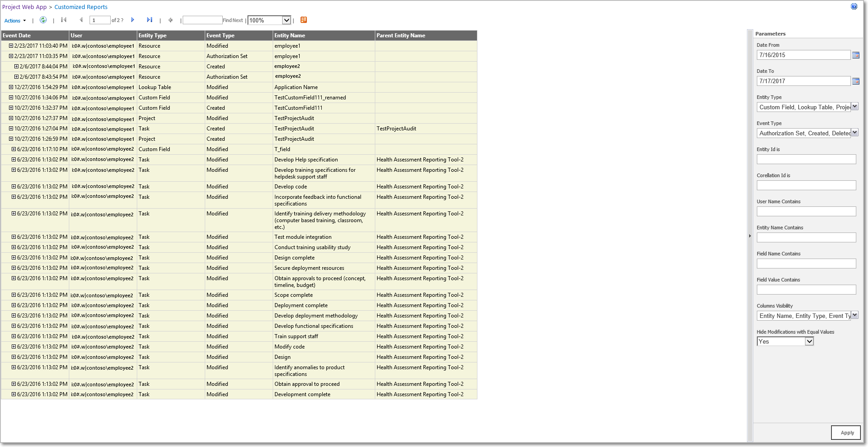Expand the 2/23/2017 11:03:40 PM row
The height and width of the screenshot is (447, 868).
[11, 46]
